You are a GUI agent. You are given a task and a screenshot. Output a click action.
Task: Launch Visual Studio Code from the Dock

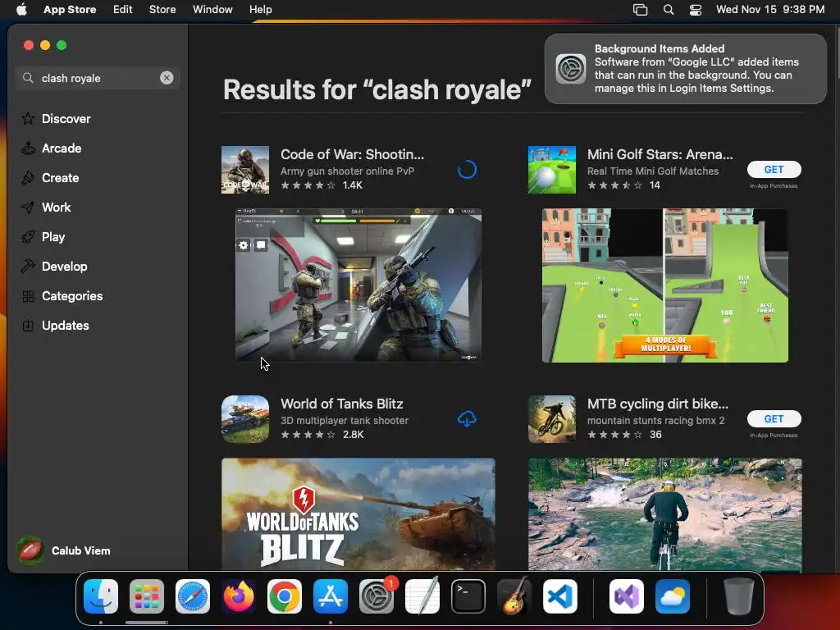tap(560, 596)
